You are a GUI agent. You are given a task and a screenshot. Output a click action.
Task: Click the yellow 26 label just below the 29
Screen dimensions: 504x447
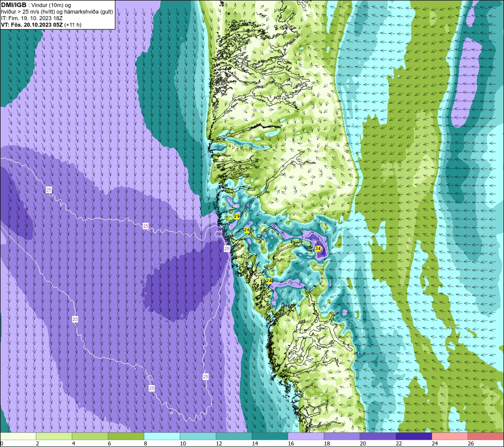point(247,230)
